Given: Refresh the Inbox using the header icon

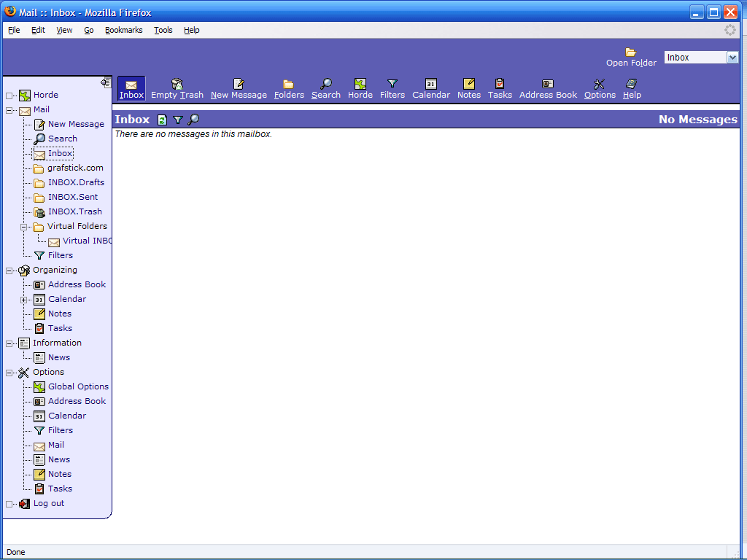Looking at the screenshot, I should click(163, 120).
